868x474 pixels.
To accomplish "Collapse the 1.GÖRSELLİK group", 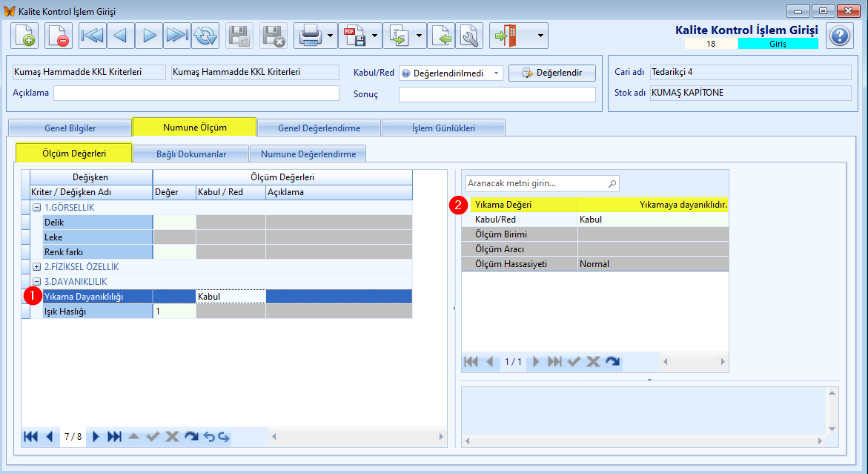I will pos(36,208).
